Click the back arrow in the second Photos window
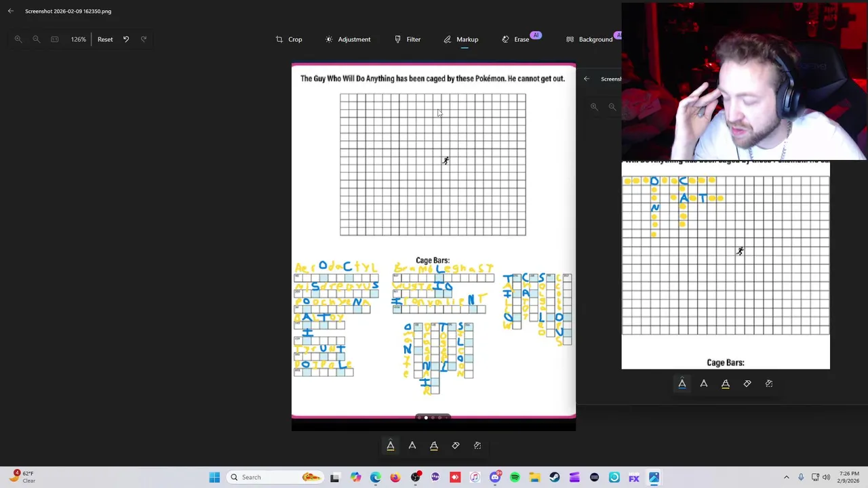 click(587, 79)
